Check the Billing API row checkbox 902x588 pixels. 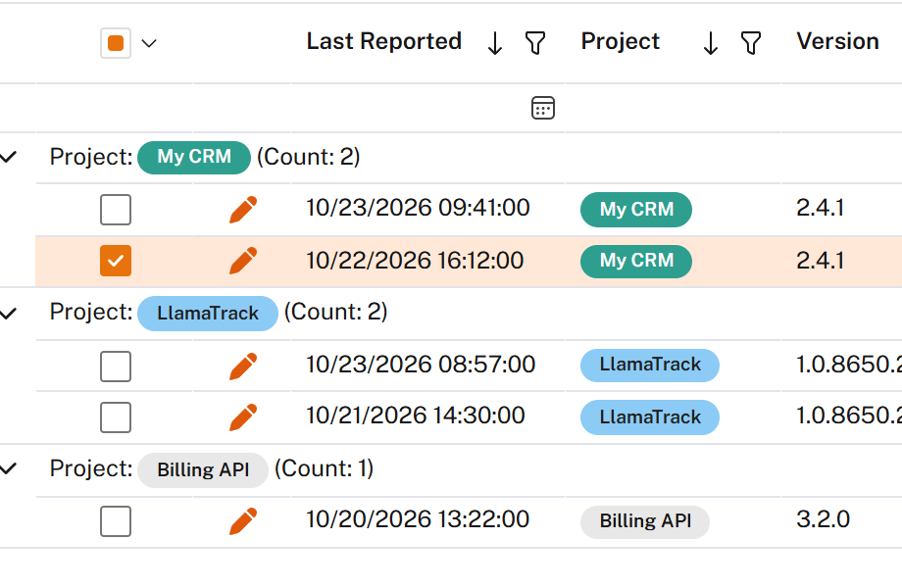coord(116,521)
